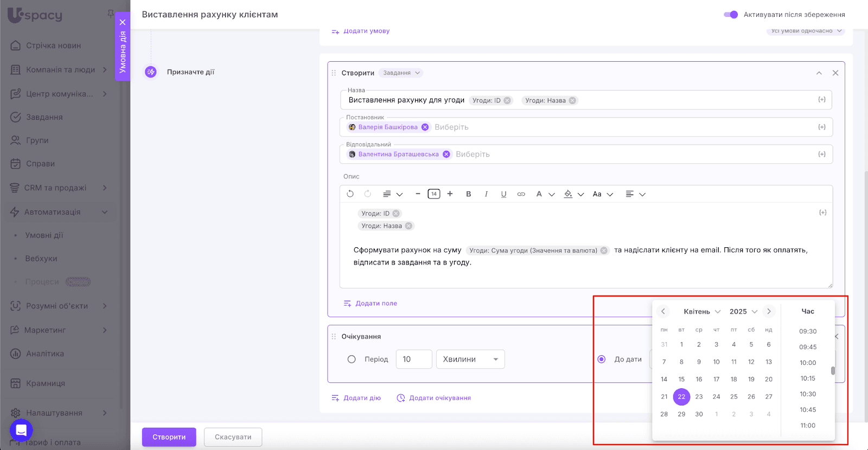Select the До дати radio button
868x450 pixels.
tap(602, 359)
